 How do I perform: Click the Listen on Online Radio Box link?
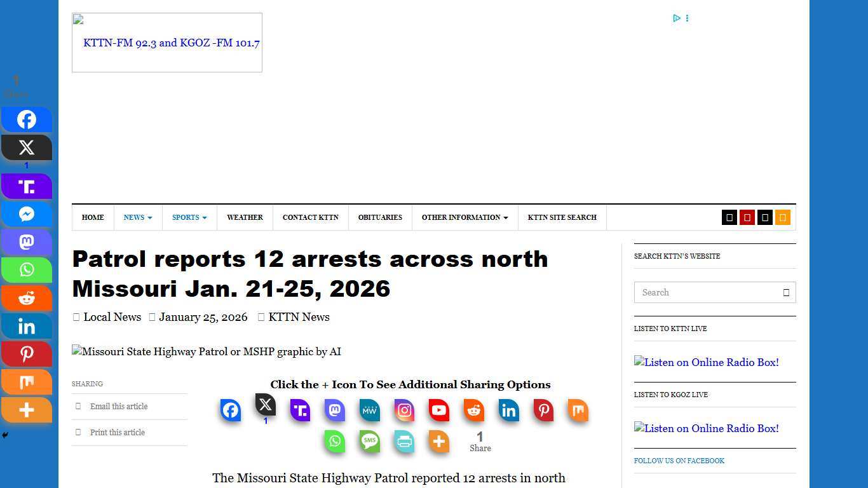tap(706, 362)
